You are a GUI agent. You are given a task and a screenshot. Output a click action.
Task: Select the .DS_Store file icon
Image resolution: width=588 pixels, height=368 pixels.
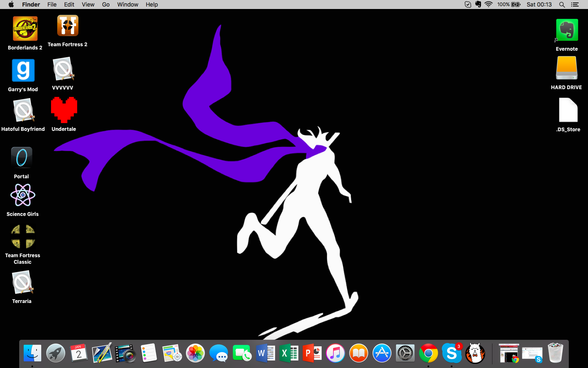pos(568,110)
